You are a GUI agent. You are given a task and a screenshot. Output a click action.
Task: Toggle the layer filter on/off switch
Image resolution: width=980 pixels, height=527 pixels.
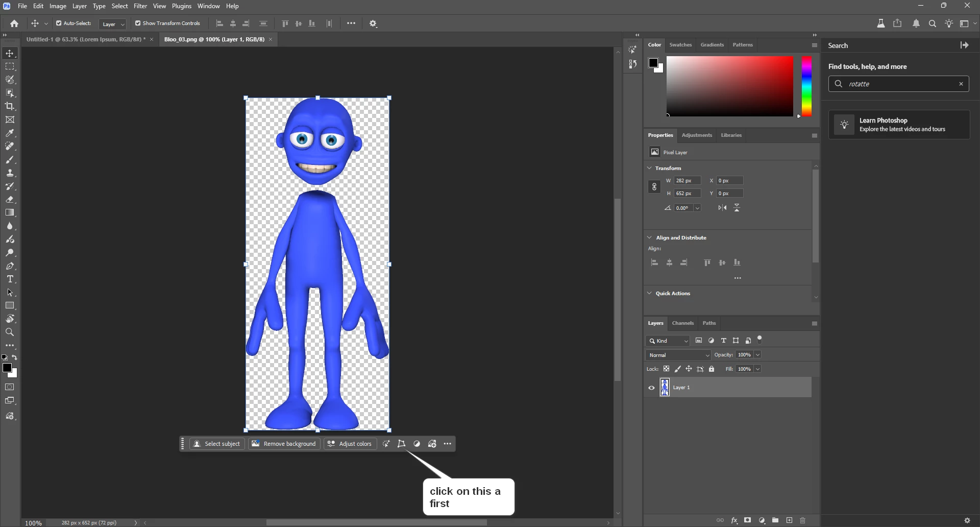click(759, 339)
